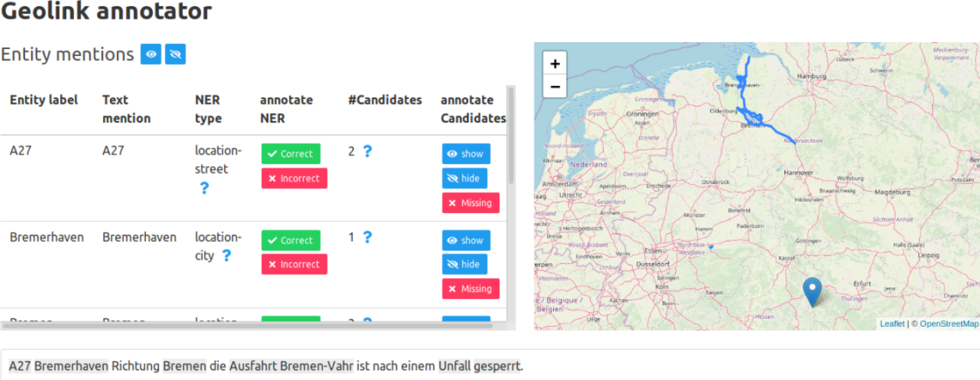Click highlighted Bremen-Vahr mention in sentence
Image resolution: width=980 pixels, height=380 pixels.
(x=316, y=366)
